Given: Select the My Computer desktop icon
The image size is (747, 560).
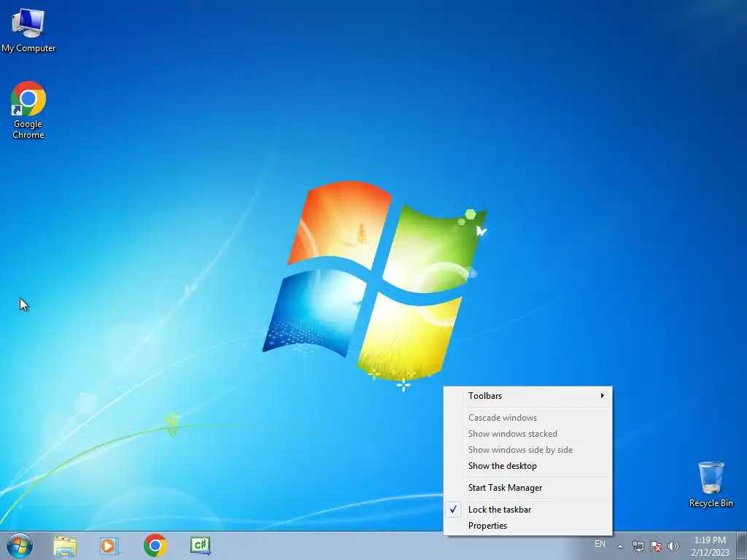Looking at the screenshot, I should point(28,30).
